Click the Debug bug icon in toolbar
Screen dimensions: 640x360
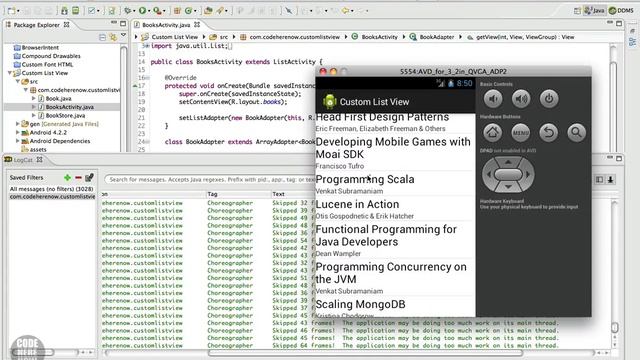click(128, 11)
